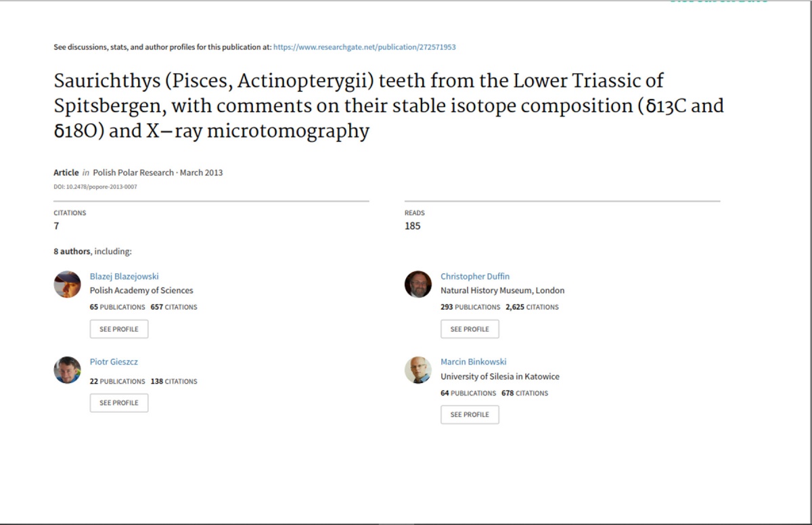Open Piotr Gieszcz author name link
Image resolution: width=812 pixels, height=525 pixels.
(x=114, y=362)
